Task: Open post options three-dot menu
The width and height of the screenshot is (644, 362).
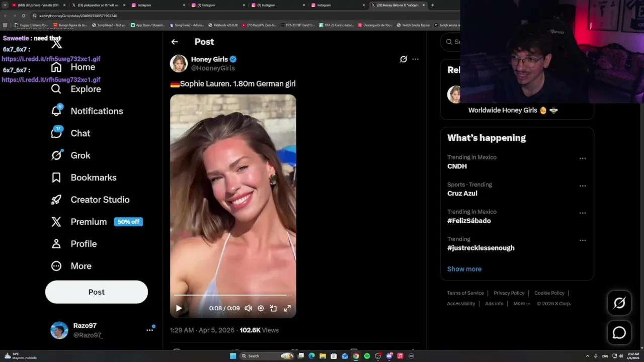Action: [415, 59]
